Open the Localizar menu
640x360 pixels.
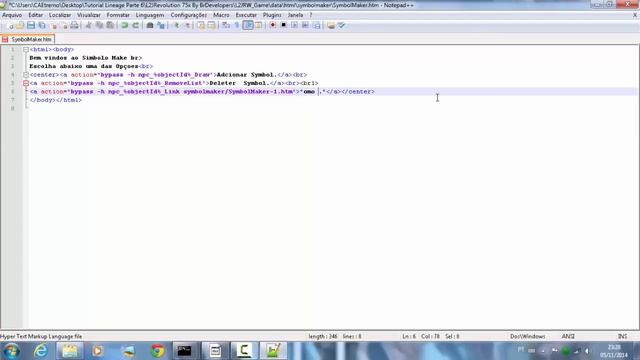(60, 15)
